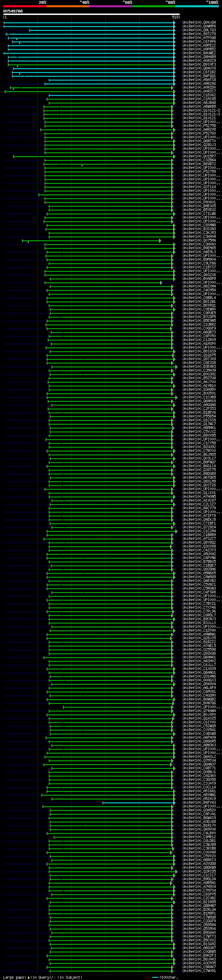Select hit label UniRef100_P52758

coord(199,125)
